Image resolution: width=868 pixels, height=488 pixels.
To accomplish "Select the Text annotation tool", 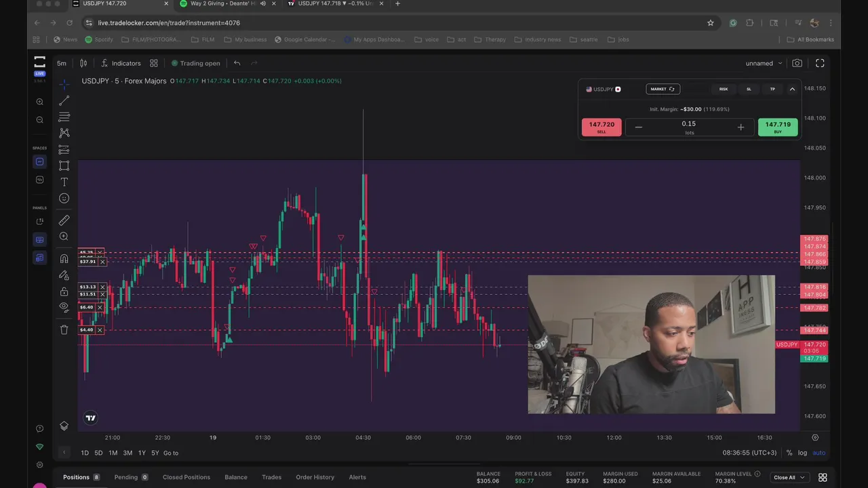I will coord(64,182).
